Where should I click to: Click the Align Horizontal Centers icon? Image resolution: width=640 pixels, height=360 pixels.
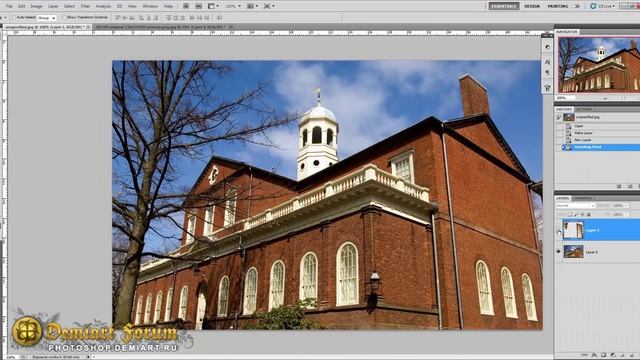click(x=149, y=18)
